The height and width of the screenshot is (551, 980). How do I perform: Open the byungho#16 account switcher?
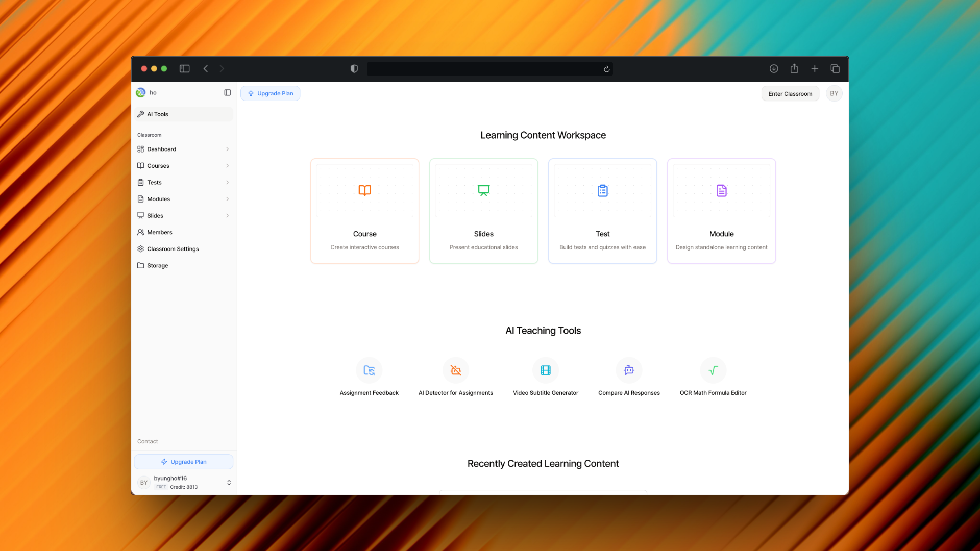(x=229, y=483)
